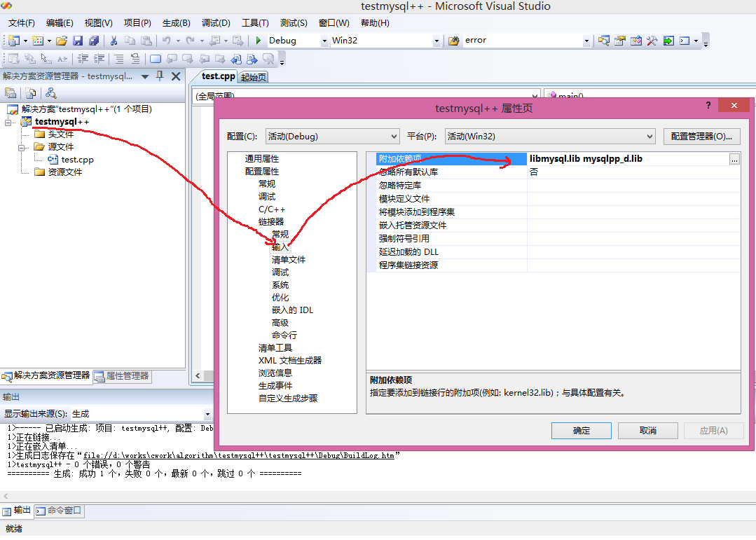Click the Uncomment Lines icon
This screenshot has height=540, width=756.
point(135,59)
